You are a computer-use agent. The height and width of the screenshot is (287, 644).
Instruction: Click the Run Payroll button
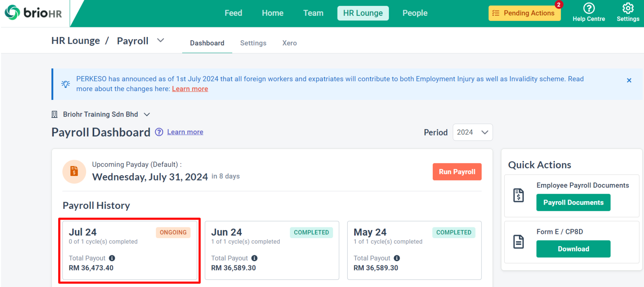pyautogui.click(x=457, y=172)
